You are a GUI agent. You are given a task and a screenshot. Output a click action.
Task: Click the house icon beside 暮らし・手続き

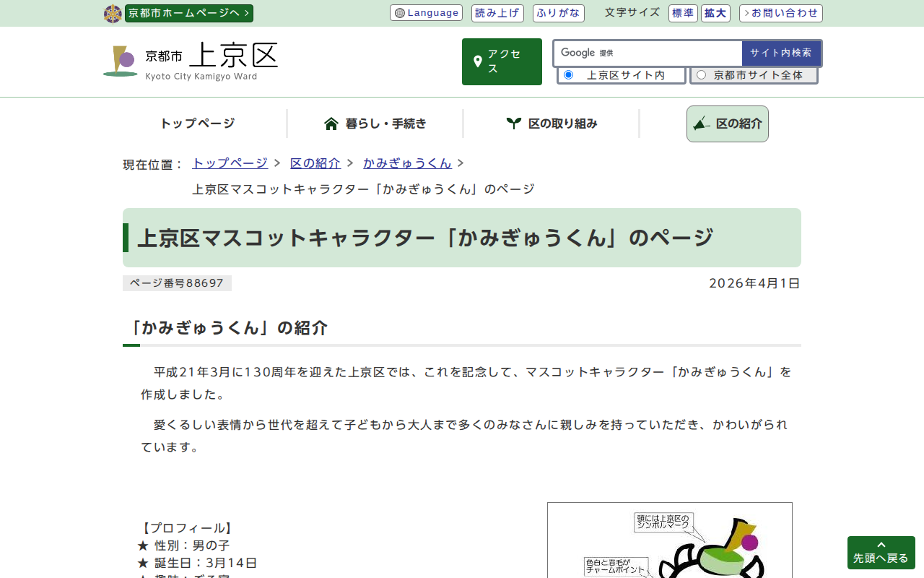pos(331,124)
